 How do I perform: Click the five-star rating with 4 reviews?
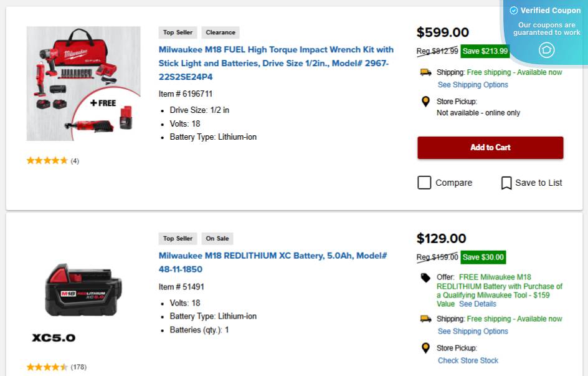click(47, 161)
